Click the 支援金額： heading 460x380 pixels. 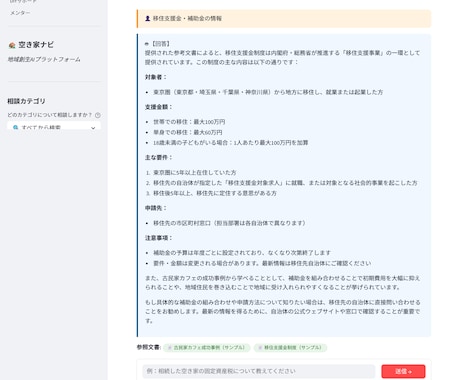point(158,107)
